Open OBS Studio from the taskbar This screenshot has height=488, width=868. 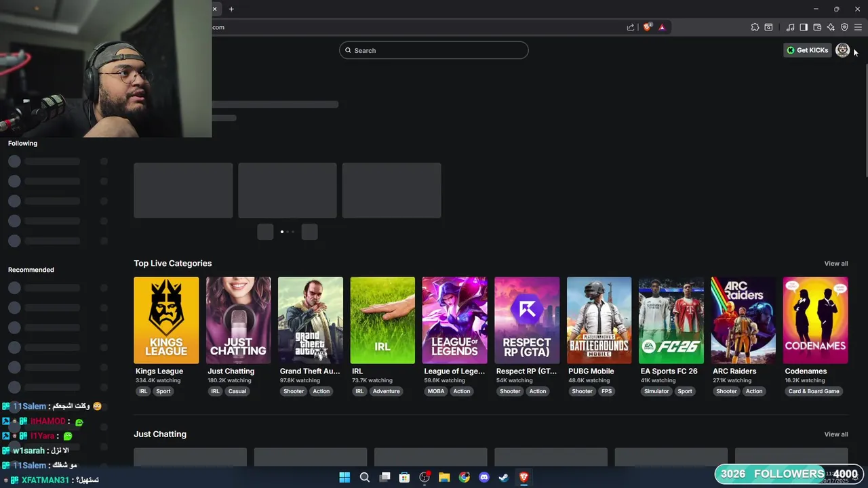[x=425, y=477]
